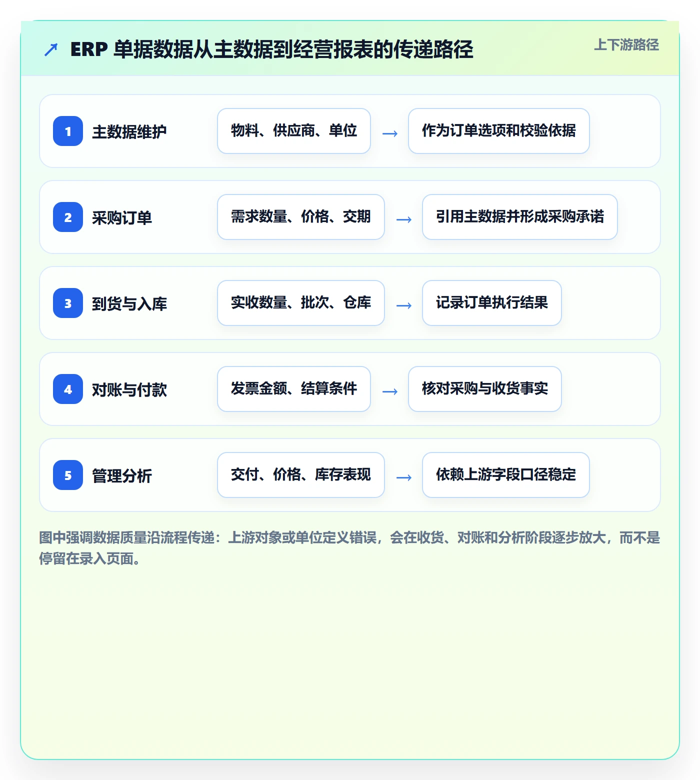
Task: Select the step 2 number badge
Action: click(x=68, y=217)
